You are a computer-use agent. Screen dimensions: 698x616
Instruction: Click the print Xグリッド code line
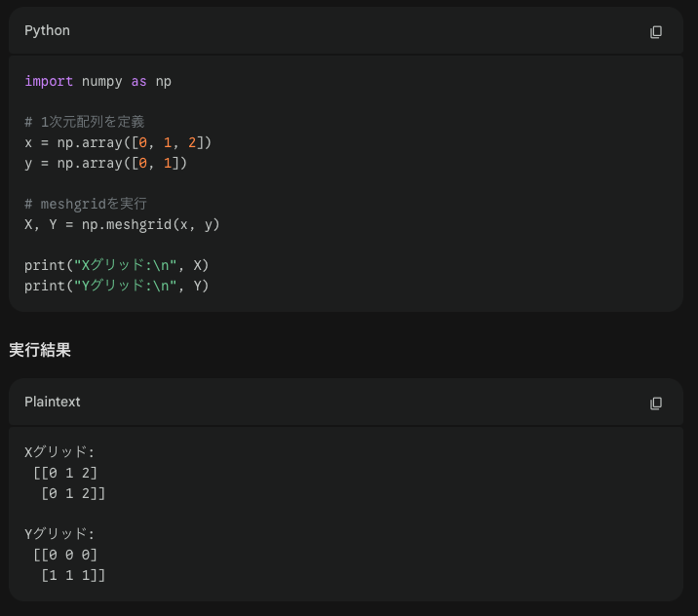(x=116, y=265)
